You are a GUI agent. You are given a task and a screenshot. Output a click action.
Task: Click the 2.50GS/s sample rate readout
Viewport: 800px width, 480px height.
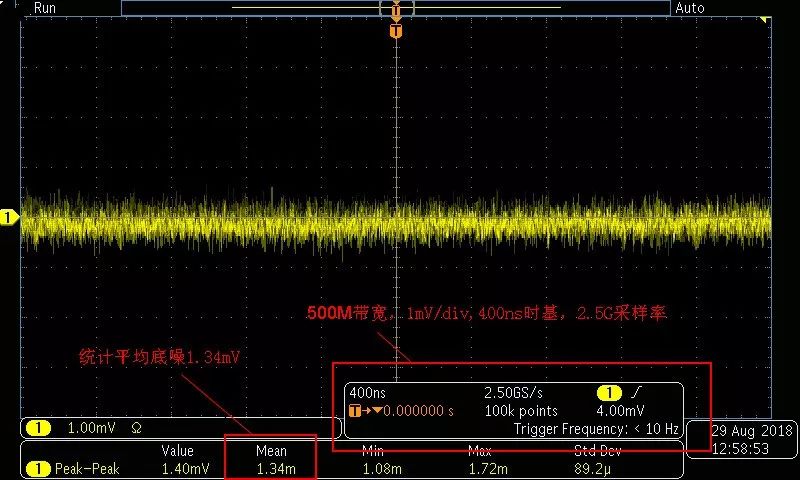[x=513, y=393]
